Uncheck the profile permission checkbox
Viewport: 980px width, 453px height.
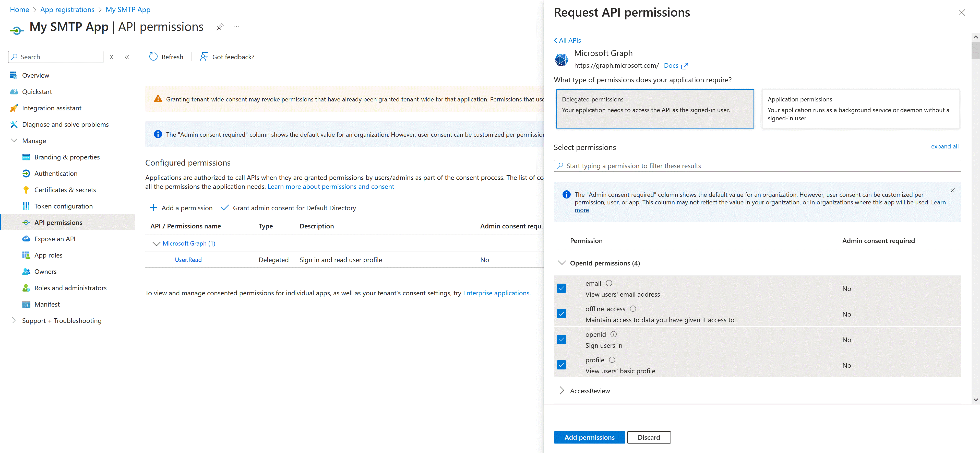click(x=561, y=365)
